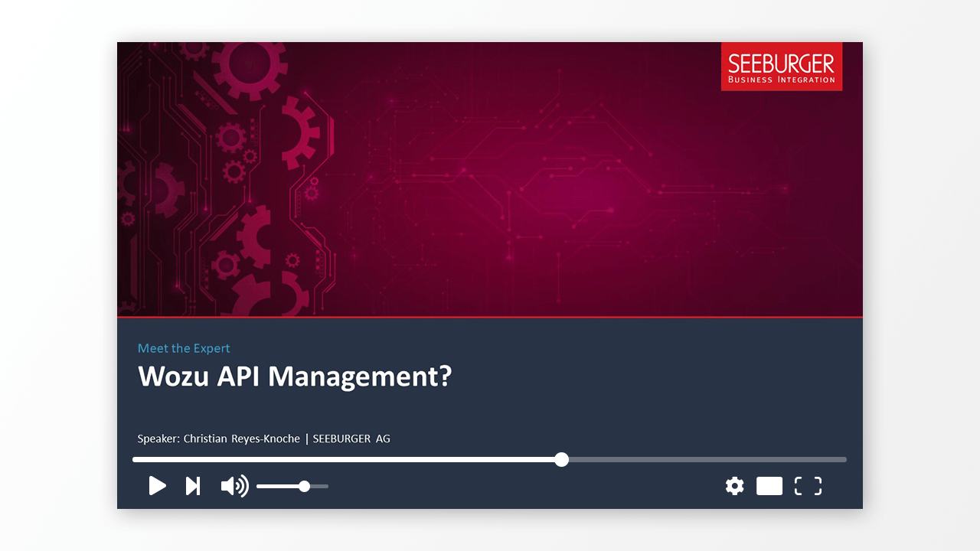Click the video progress bar handle

click(x=562, y=459)
